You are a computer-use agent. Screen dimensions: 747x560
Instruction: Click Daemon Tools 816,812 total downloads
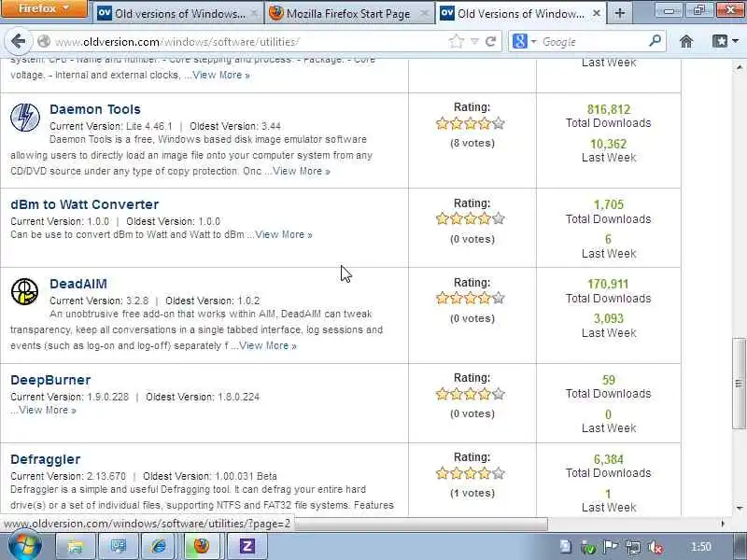[609, 109]
